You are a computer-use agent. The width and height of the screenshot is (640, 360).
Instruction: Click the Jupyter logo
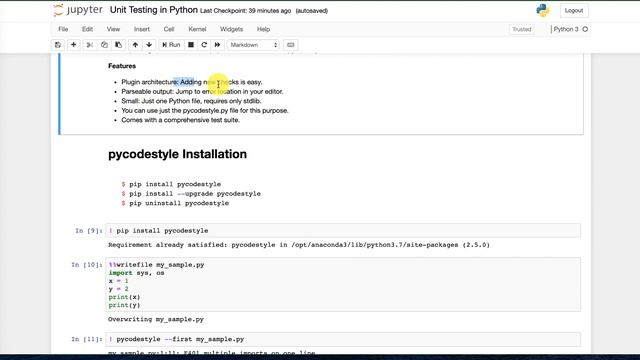tap(78, 10)
